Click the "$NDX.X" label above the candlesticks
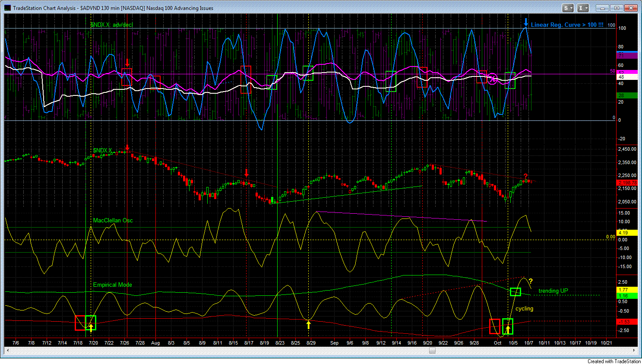Screen dimensions: 642x364 point(103,151)
